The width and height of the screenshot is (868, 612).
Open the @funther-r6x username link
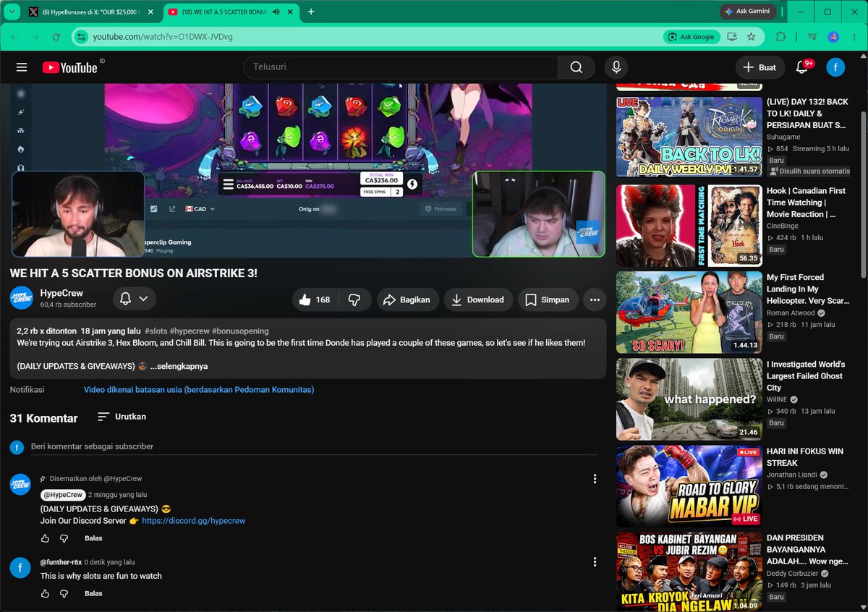[61, 562]
